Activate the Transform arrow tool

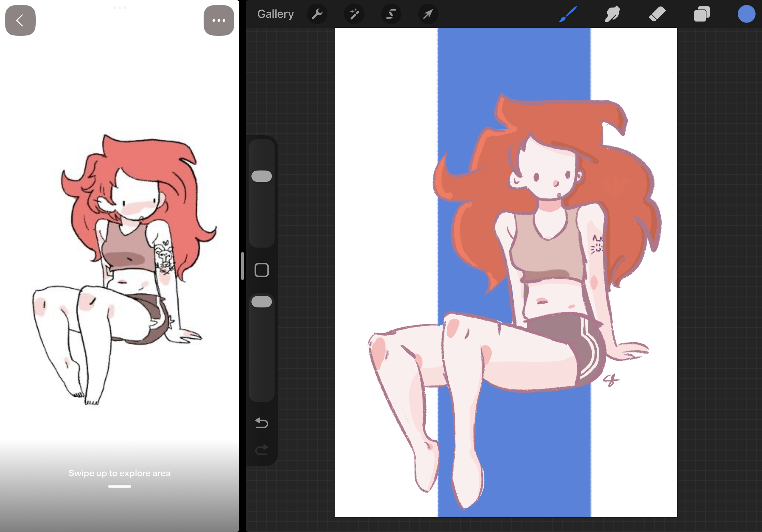tap(428, 14)
